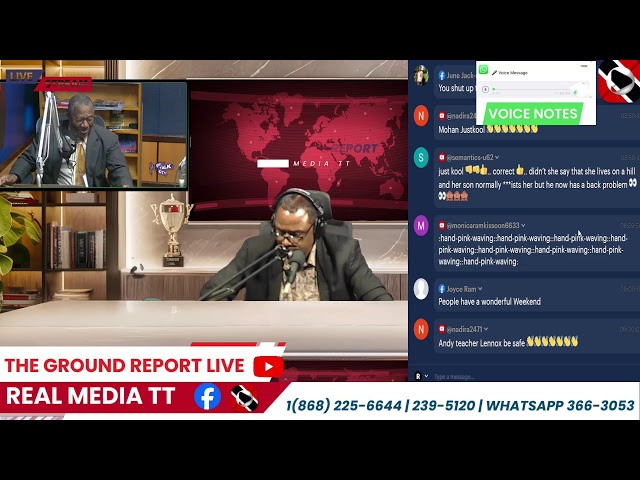The image size is (640, 480).
Task: Click the hand-pink-waving chat message
Action: coord(533,249)
